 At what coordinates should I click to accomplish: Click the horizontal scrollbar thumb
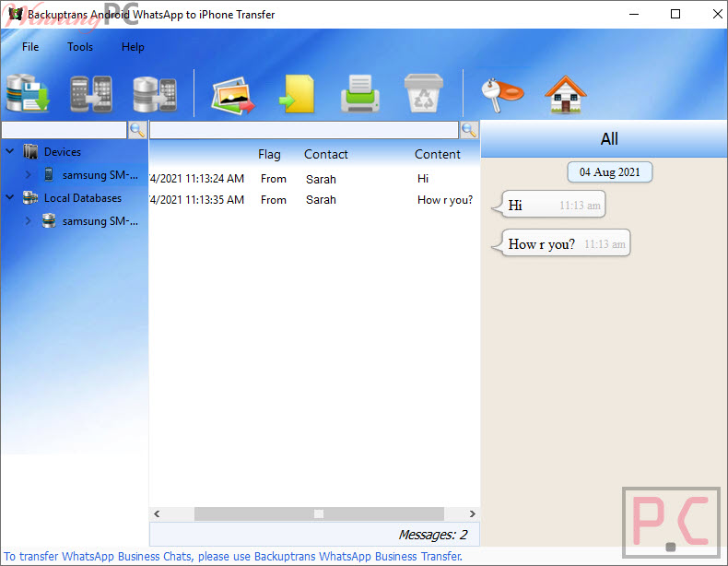pyautogui.click(x=319, y=513)
